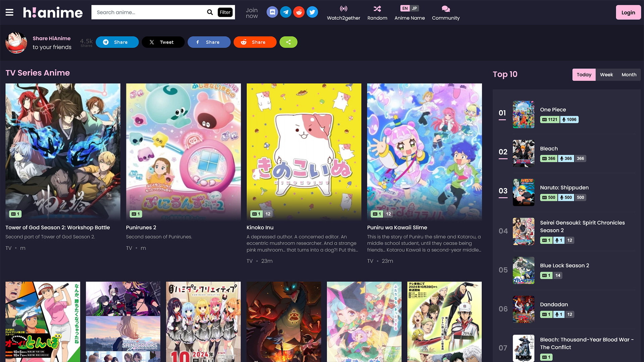Open the Kinoko Inu poster
Viewport: 644px width, 362px height.
[x=304, y=152]
